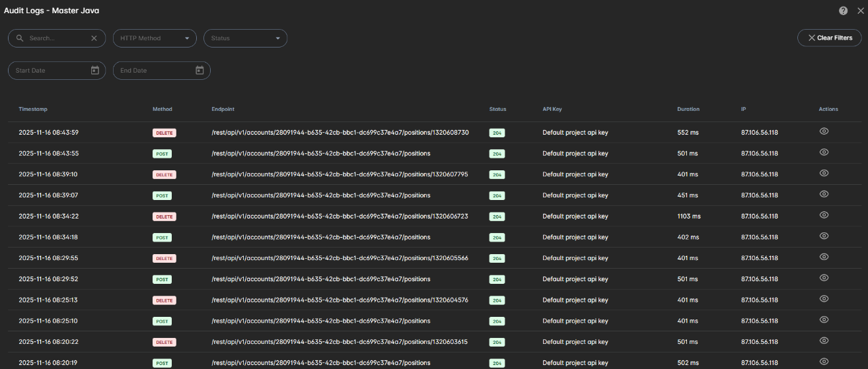Image resolution: width=868 pixels, height=369 pixels.
Task: View details of 08:34:22 DELETE log entry
Action: click(x=824, y=215)
